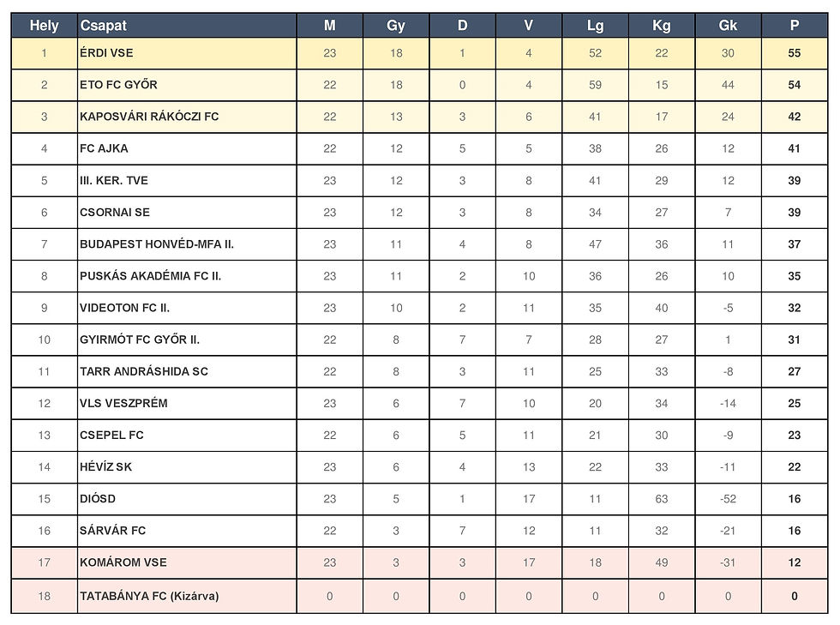
Task: Click HÉVÍZ SK's points value 22
Action: click(795, 467)
